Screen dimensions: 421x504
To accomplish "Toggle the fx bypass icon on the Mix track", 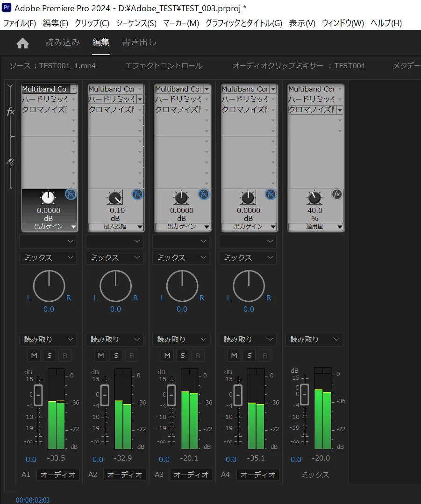I will coord(337,194).
